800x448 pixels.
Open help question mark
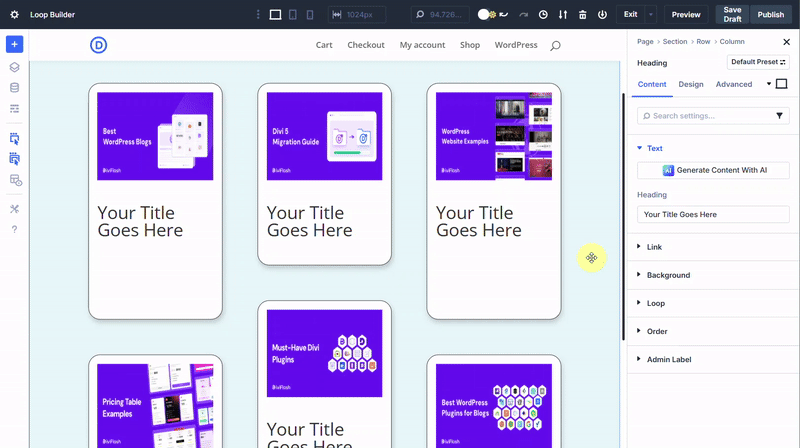click(x=14, y=229)
